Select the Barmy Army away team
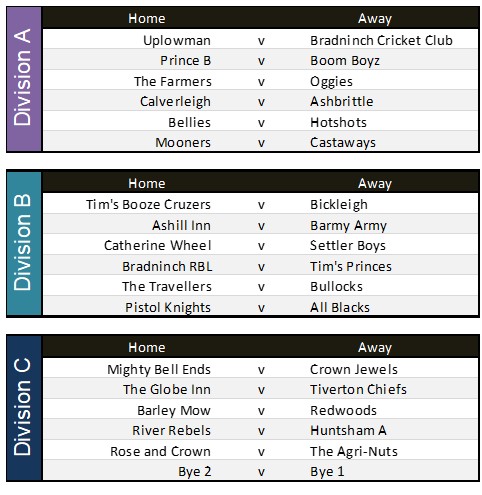The width and height of the screenshot is (482, 495). click(348, 226)
